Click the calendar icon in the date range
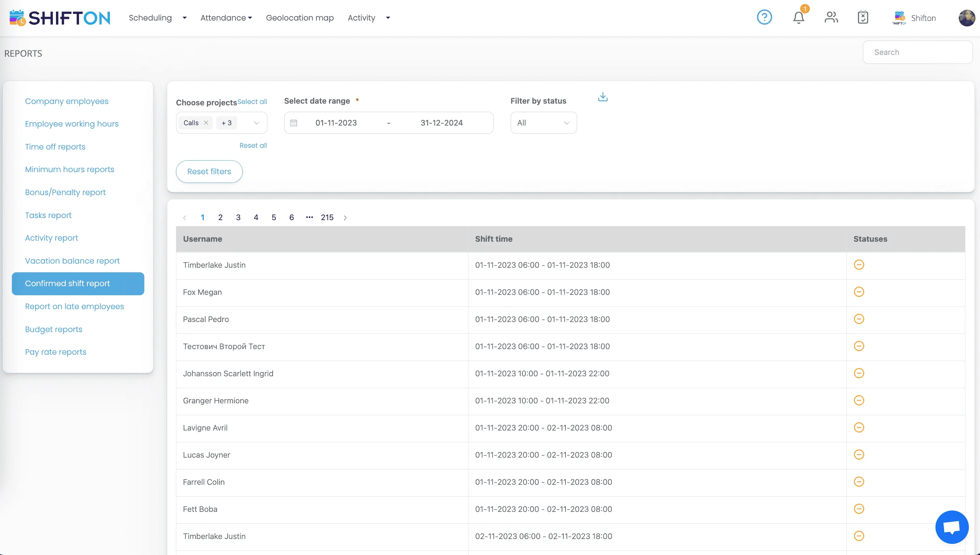Viewport: 980px width, 555px height. pyautogui.click(x=294, y=123)
